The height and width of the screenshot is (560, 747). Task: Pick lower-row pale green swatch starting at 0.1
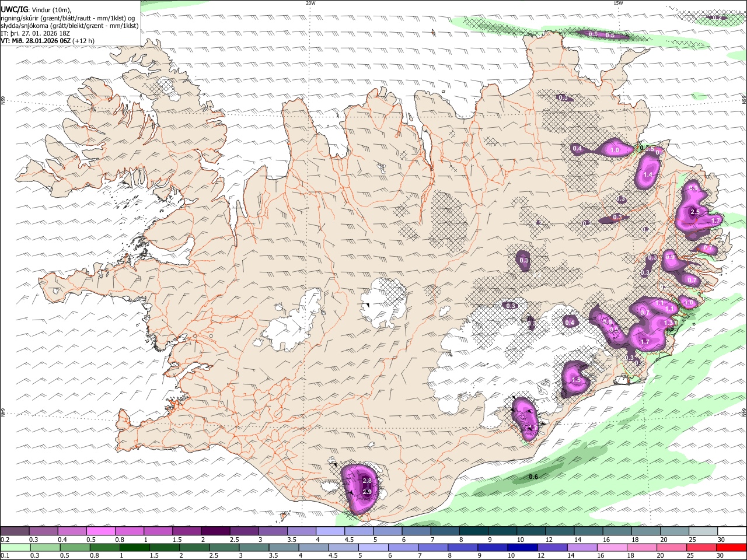pos(15,547)
